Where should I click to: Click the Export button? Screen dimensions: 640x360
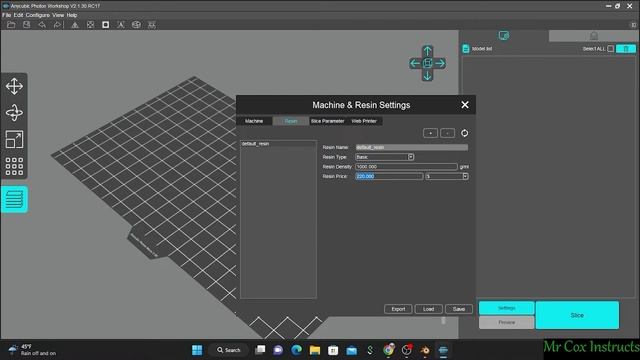[x=398, y=309]
